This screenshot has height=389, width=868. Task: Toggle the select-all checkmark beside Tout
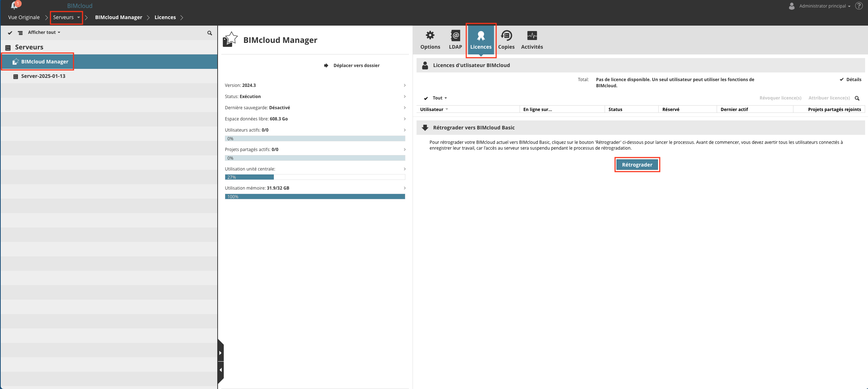426,98
